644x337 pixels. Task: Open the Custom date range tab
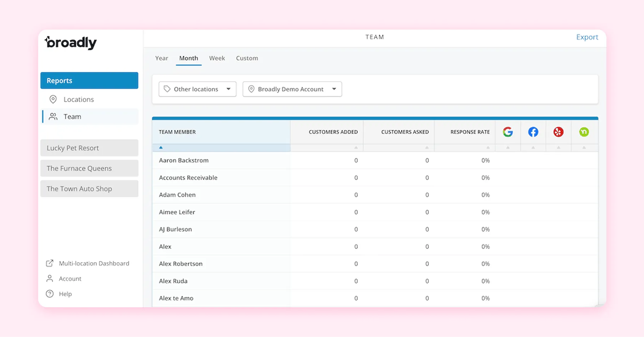pos(247,58)
